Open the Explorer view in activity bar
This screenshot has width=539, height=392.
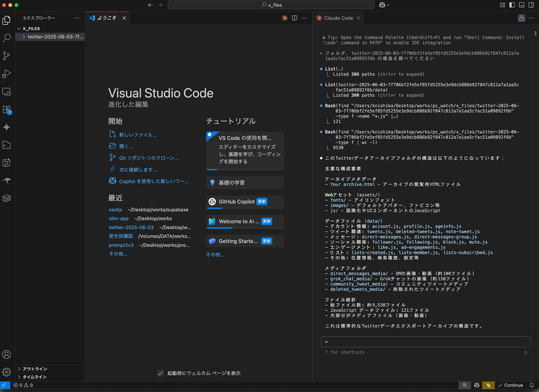7,20
